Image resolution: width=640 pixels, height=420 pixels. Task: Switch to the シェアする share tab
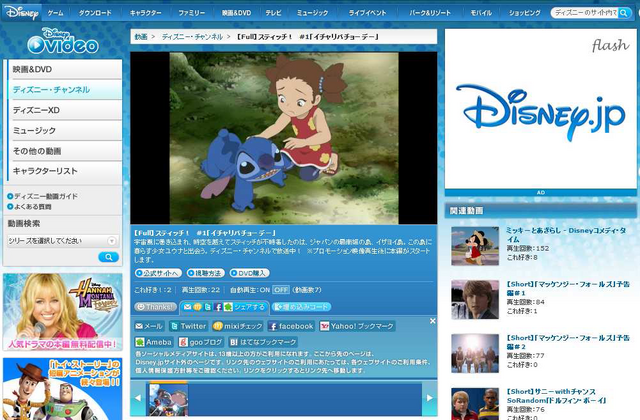[x=224, y=307]
